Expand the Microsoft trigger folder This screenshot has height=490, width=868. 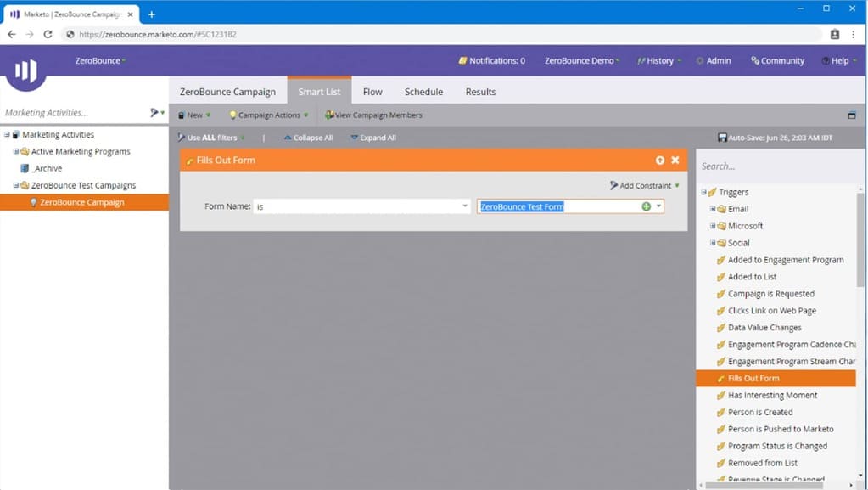click(x=713, y=226)
